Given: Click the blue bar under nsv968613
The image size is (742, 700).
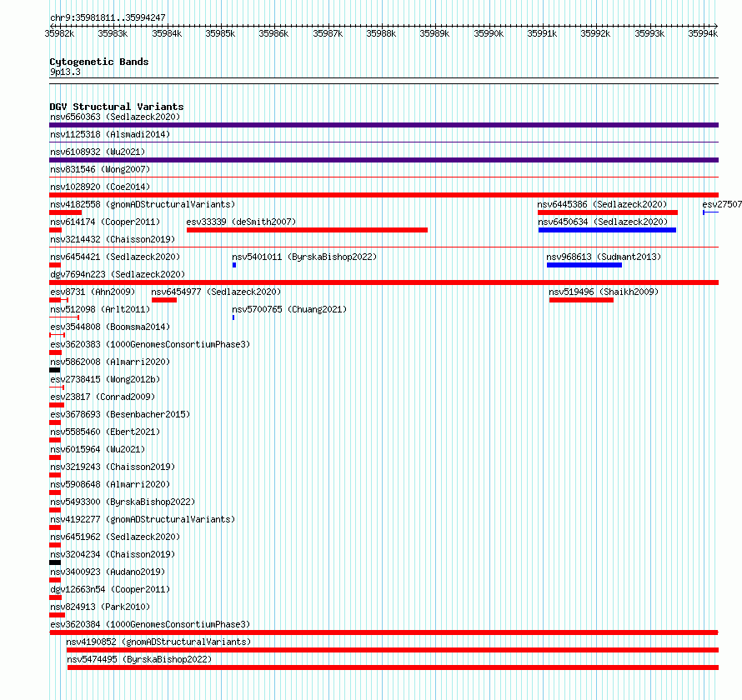Looking at the screenshot, I should [x=584, y=265].
